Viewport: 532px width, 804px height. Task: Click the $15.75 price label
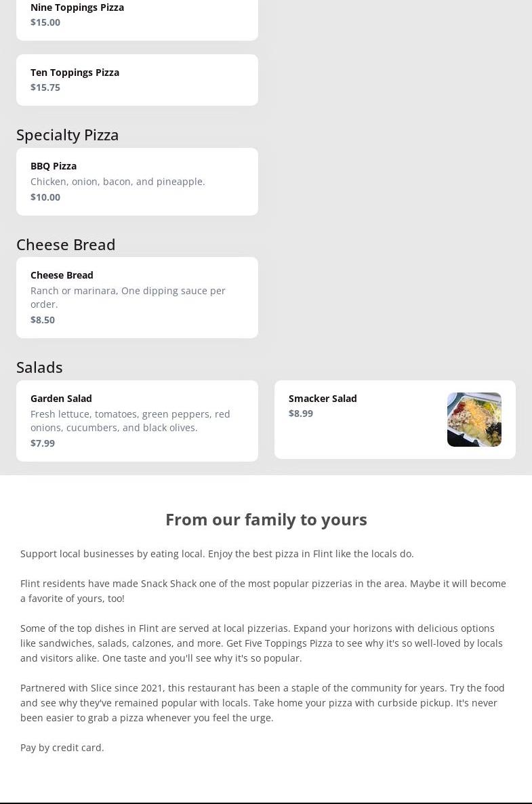point(45,87)
